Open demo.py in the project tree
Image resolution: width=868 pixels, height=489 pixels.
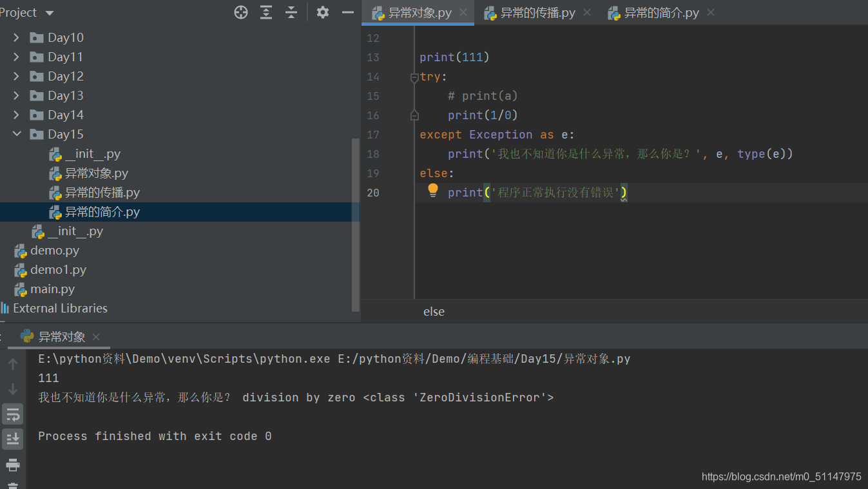pyautogui.click(x=55, y=251)
